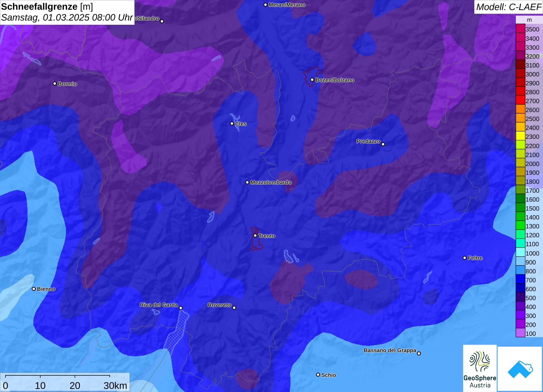Screen dimensions: 543x392
Task: Click the 3000 legend value
Action: (532, 74)
